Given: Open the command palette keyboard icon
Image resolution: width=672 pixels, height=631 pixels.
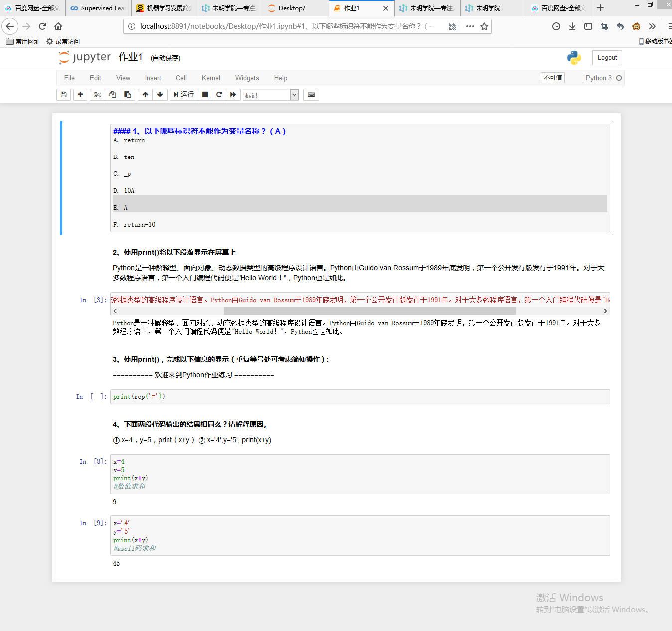Looking at the screenshot, I should coord(311,95).
